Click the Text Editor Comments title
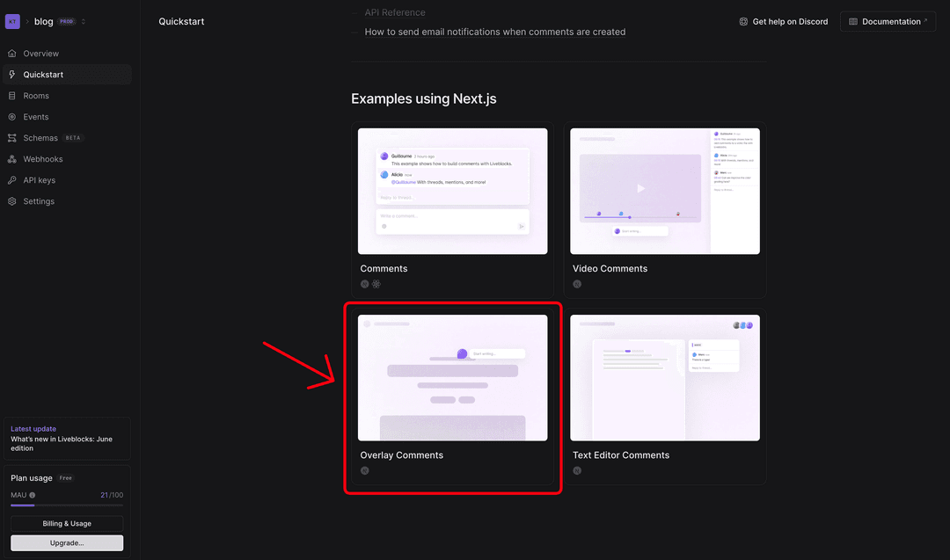 click(x=621, y=455)
